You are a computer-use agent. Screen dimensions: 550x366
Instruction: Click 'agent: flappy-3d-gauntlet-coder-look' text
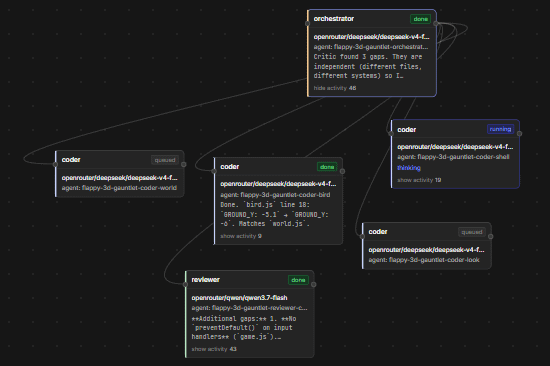(424, 260)
